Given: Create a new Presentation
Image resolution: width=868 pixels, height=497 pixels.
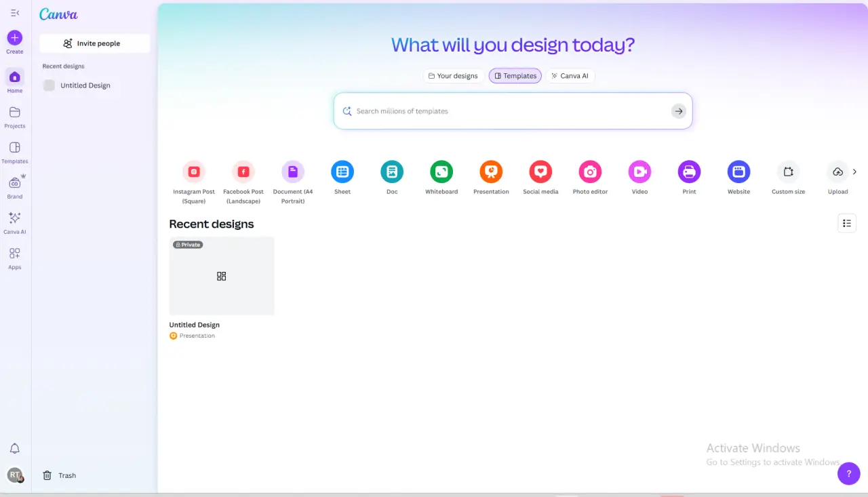Looking at the screenshot, I should click(491, 177).
